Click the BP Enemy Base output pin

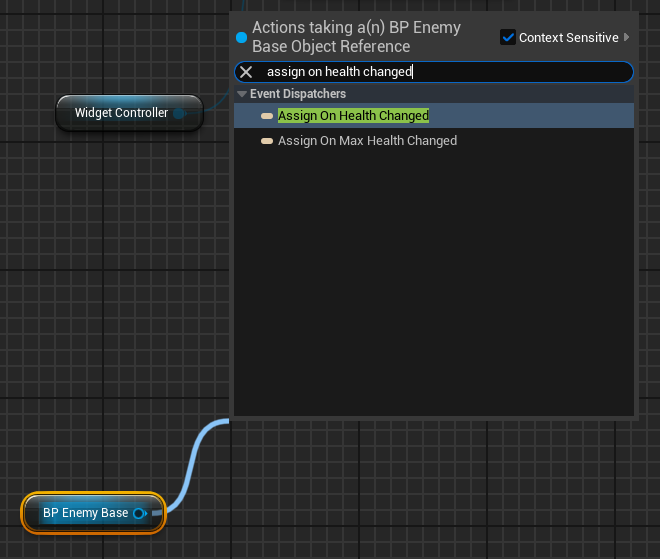pos(140,513)
